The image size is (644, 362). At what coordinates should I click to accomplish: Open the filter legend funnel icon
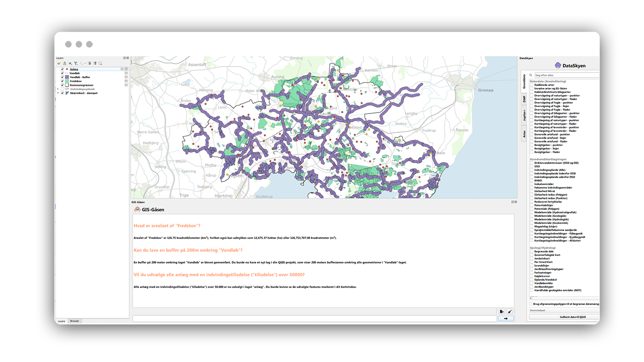75,63
